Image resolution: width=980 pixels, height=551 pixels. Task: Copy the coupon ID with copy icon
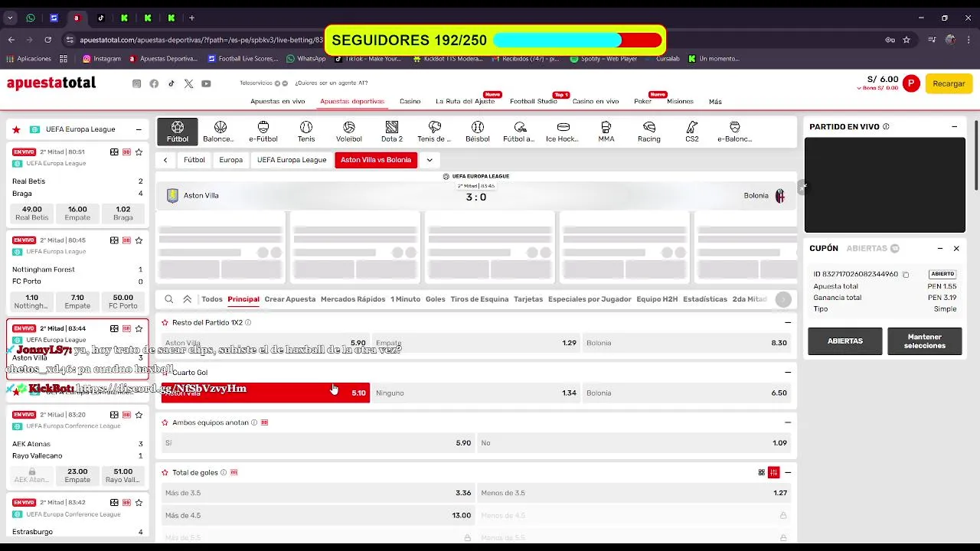pyautogui.click(x=906, y=275)
